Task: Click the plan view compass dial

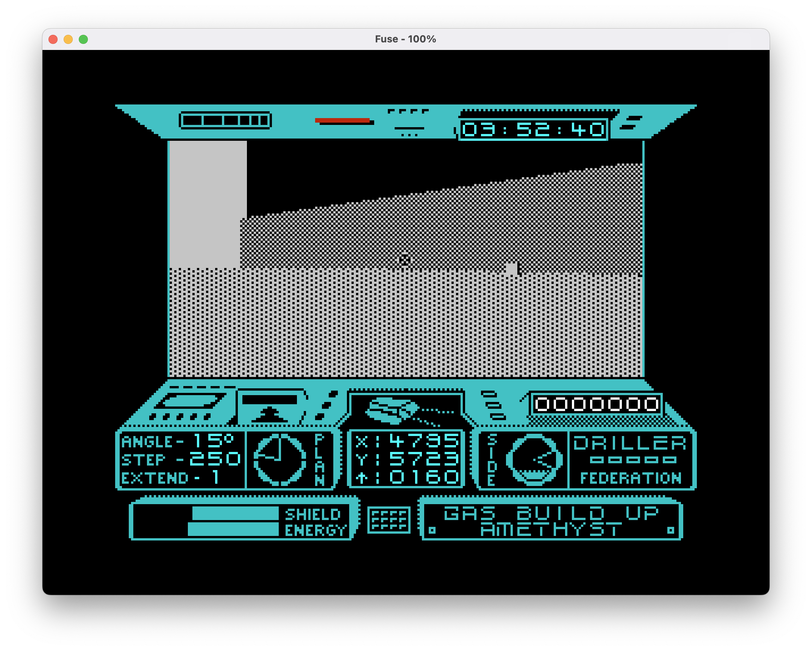Action: tap(280, 459)
